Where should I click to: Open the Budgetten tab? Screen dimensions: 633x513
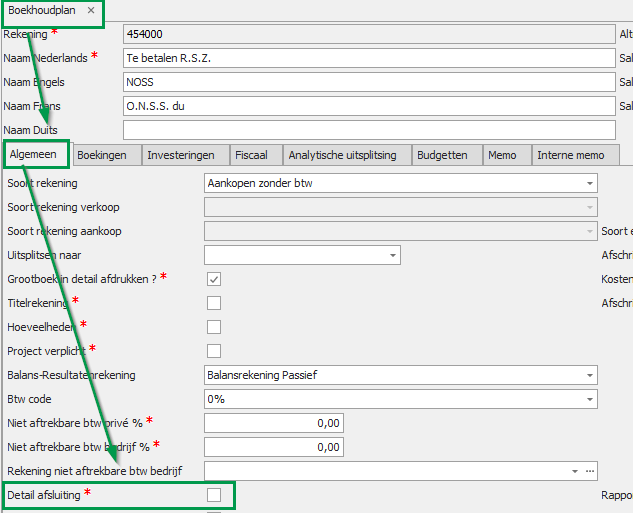pos(442,155)
